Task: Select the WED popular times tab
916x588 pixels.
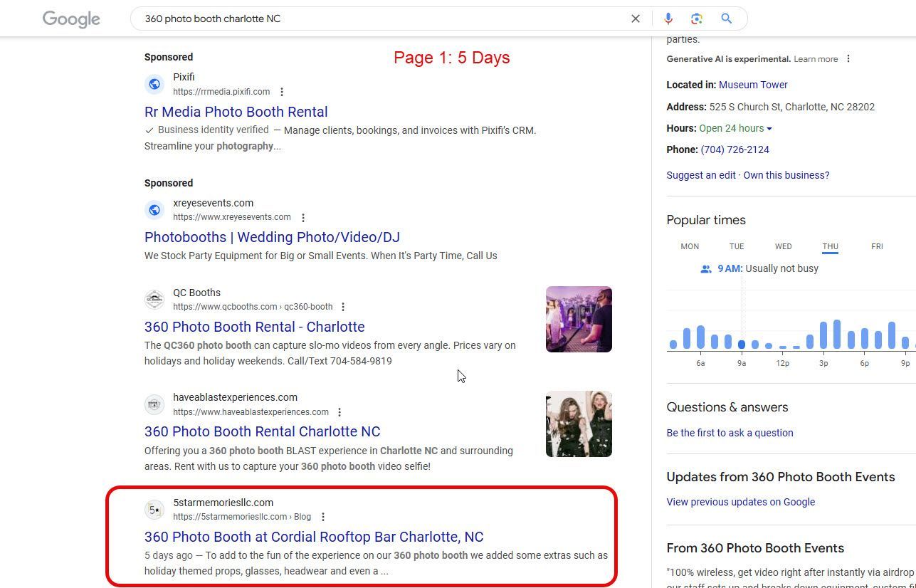Action: pyautogui.click(x=784, y=246)
